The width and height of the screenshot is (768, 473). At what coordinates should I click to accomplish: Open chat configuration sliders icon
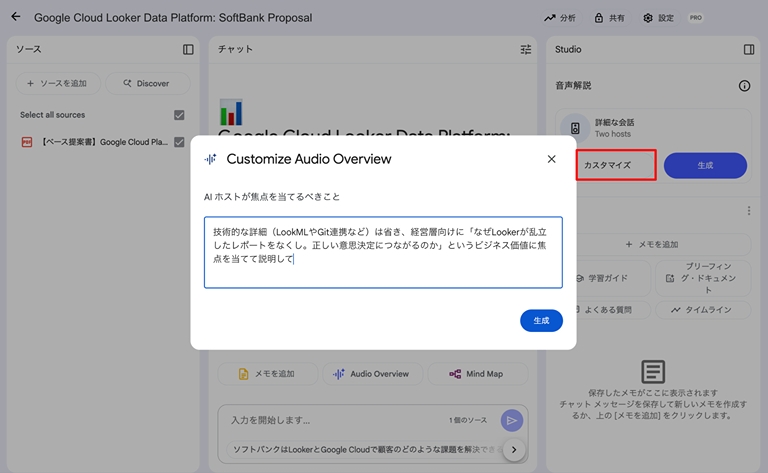pos(526,49)
